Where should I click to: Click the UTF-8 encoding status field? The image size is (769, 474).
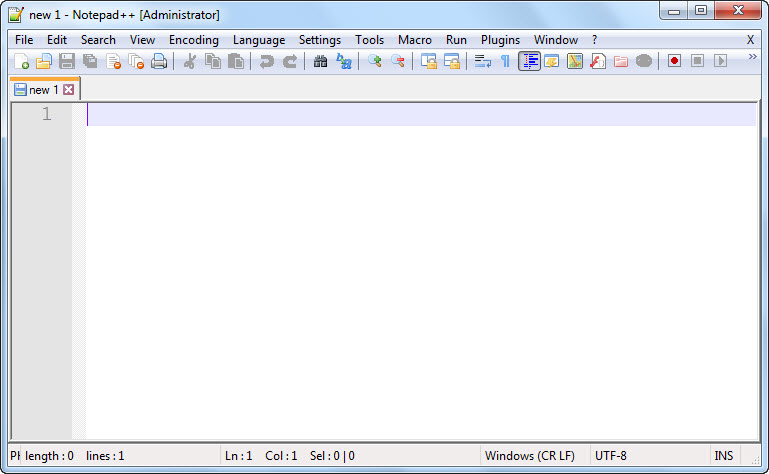[611, 456]
